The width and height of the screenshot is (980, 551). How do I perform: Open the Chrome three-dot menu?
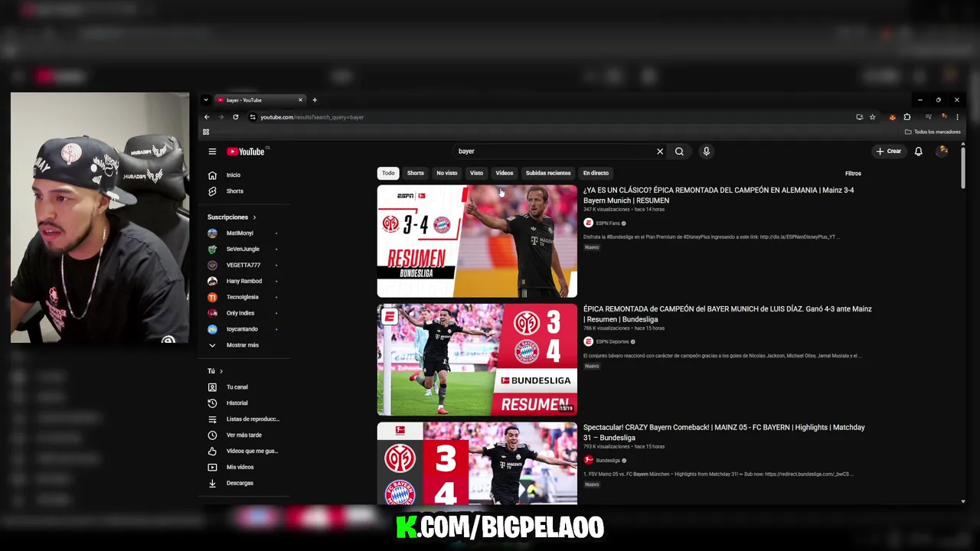957,117
